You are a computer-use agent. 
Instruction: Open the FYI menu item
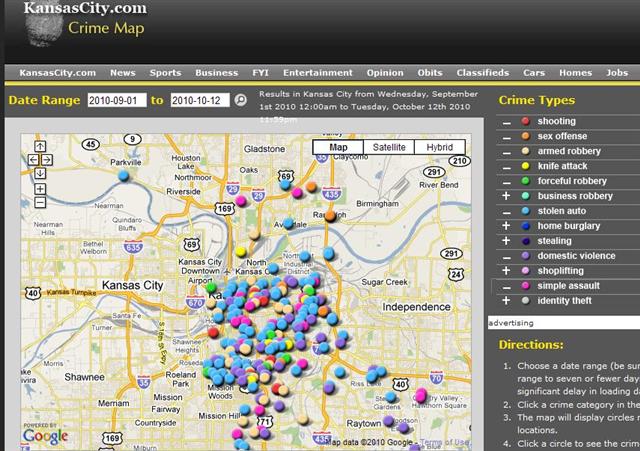(x=260, y=73)
